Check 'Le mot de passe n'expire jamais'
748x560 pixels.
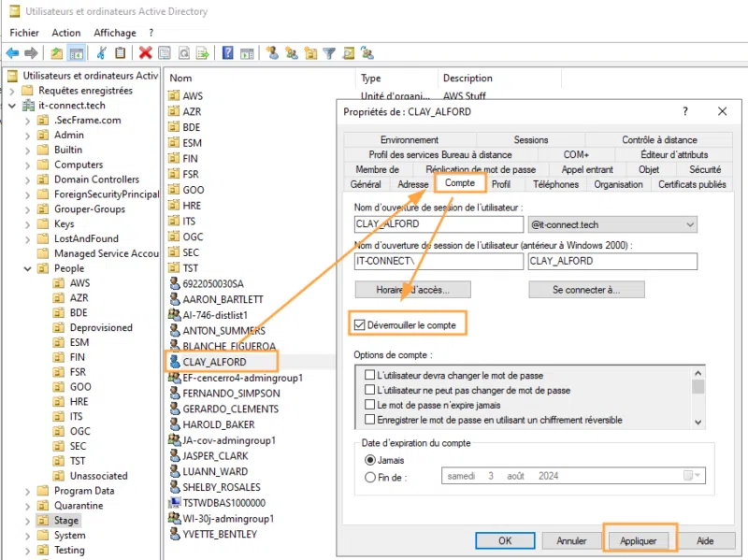[368, 404]
